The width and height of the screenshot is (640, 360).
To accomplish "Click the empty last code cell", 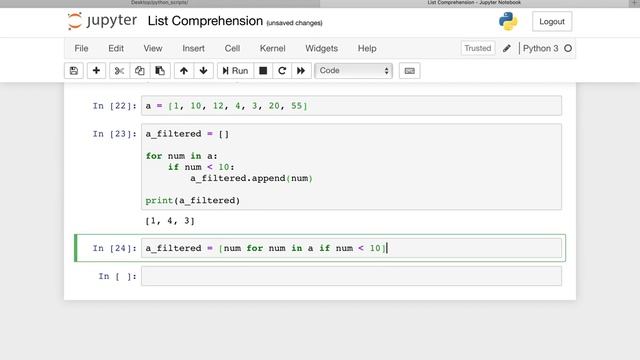I will [351, 276].
